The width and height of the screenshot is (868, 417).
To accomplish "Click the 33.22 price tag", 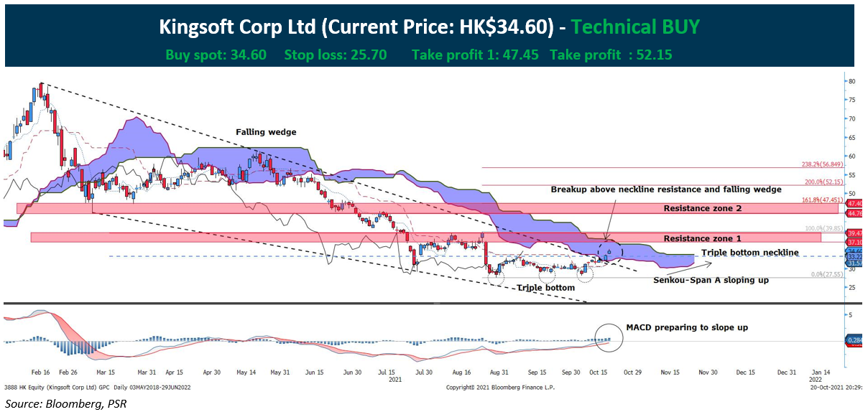I will click(855, 257).
